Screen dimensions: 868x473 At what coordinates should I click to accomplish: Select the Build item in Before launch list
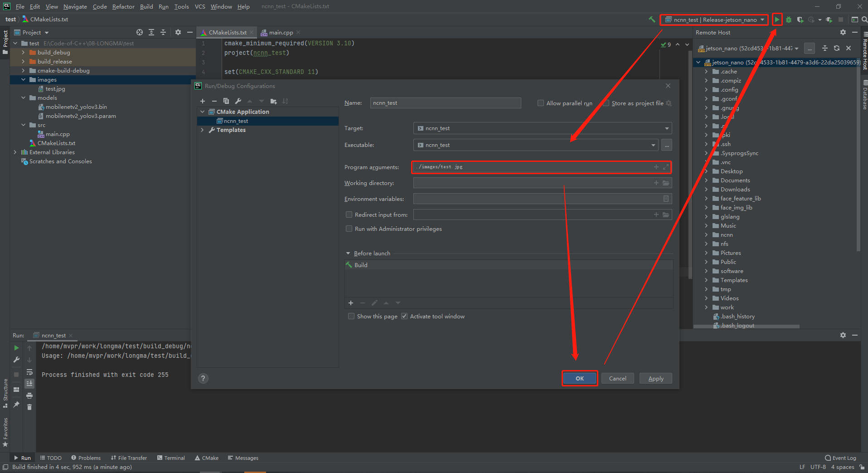pyautogui.click(x=509, y=265)
